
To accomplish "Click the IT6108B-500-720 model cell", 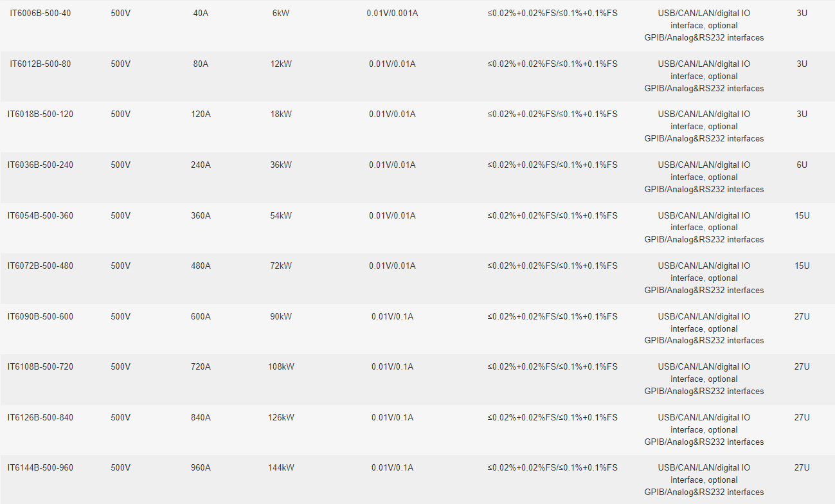I will [x=40, y=366].
